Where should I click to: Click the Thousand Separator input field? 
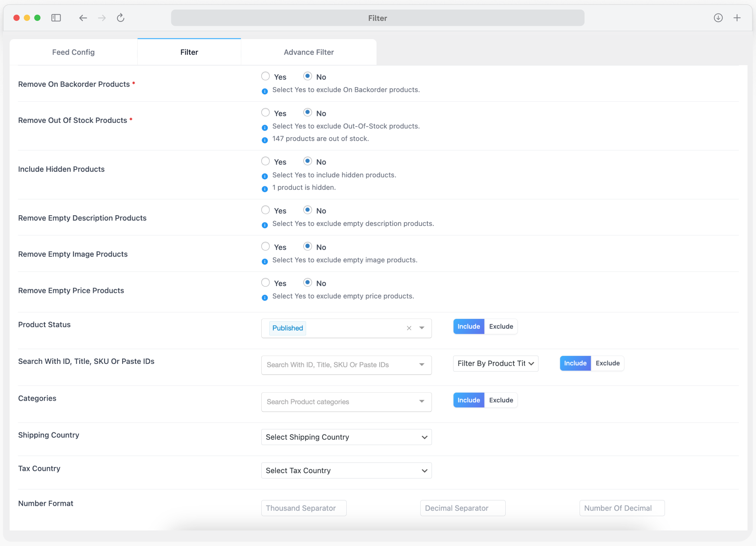tap(303, 508)
